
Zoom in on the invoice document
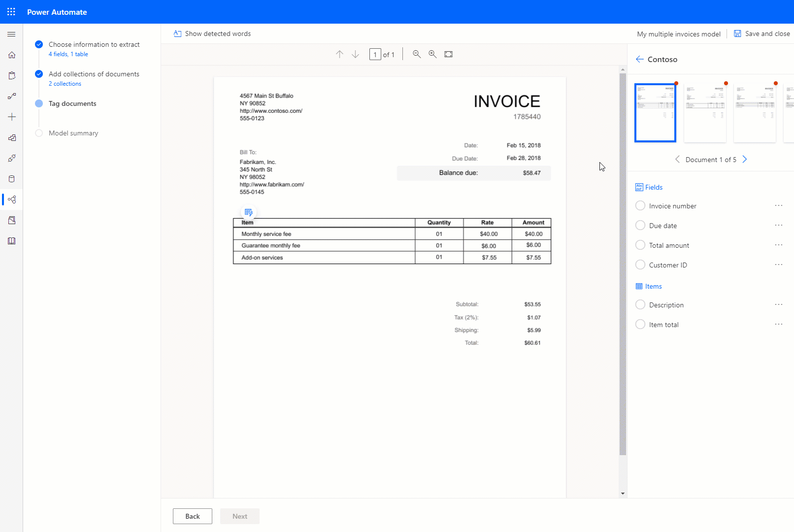[432, 54]
